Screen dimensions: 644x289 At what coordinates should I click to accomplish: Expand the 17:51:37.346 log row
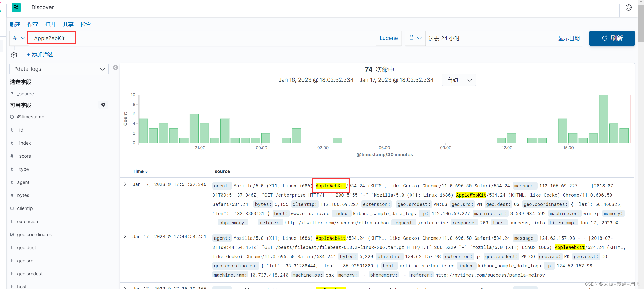(x=125, y=184)
